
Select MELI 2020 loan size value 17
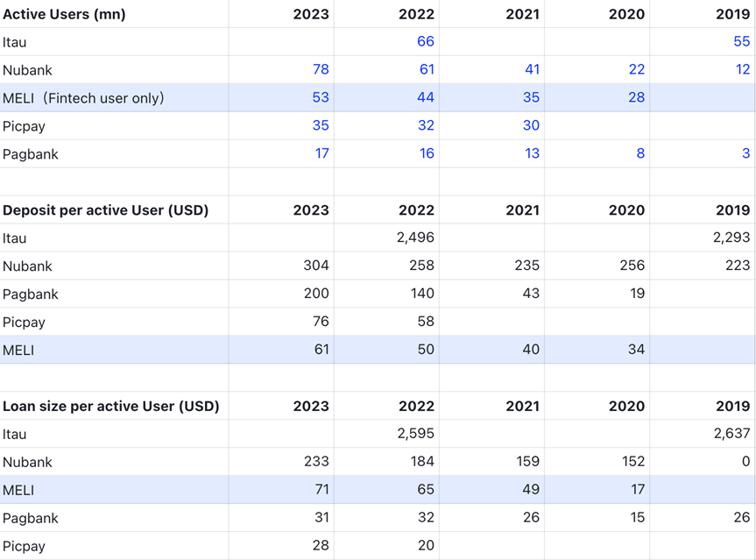coord(638,489)
